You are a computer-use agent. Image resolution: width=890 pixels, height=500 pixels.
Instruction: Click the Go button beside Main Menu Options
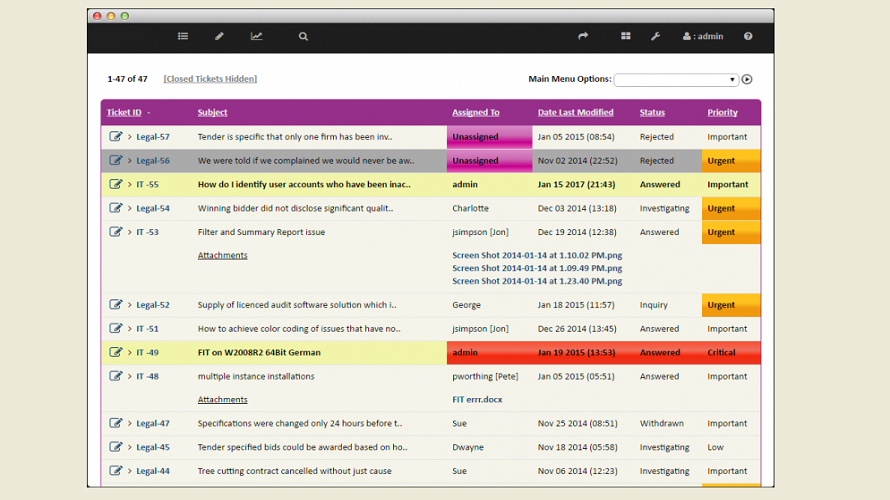point(747,80)
